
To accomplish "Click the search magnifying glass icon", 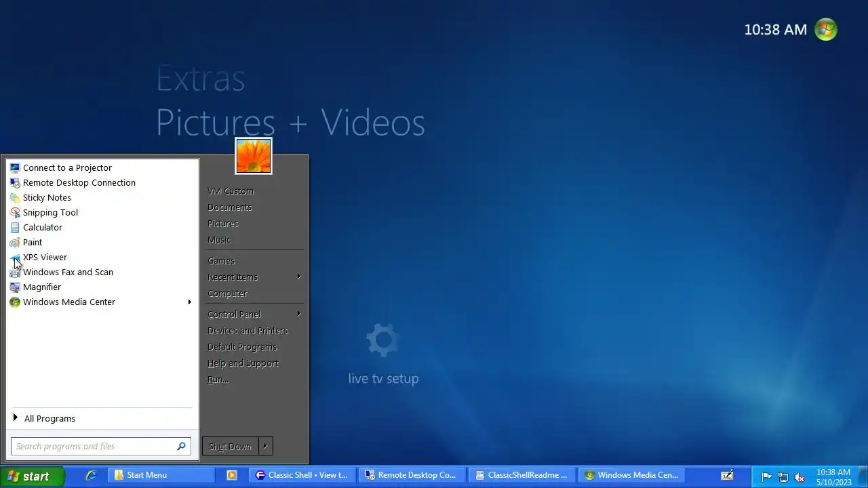I will pos(181,446).
